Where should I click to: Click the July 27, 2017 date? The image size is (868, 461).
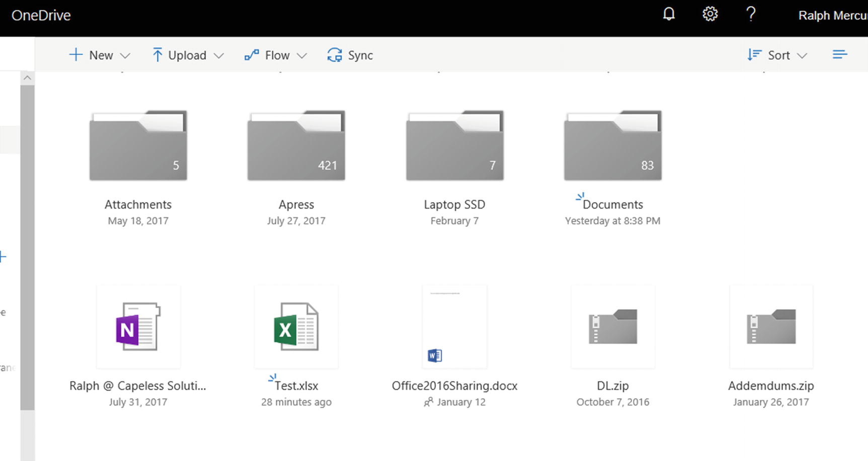pyautogui.click(x=296, y=221)
